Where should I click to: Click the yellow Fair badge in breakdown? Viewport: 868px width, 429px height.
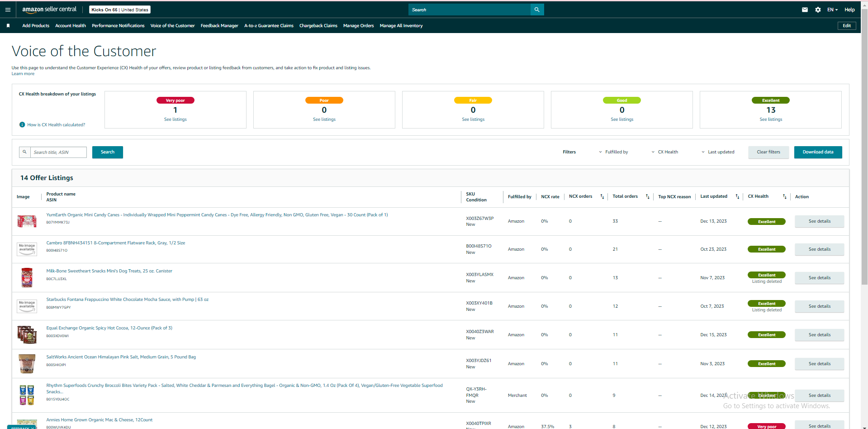tap(473, 100)
